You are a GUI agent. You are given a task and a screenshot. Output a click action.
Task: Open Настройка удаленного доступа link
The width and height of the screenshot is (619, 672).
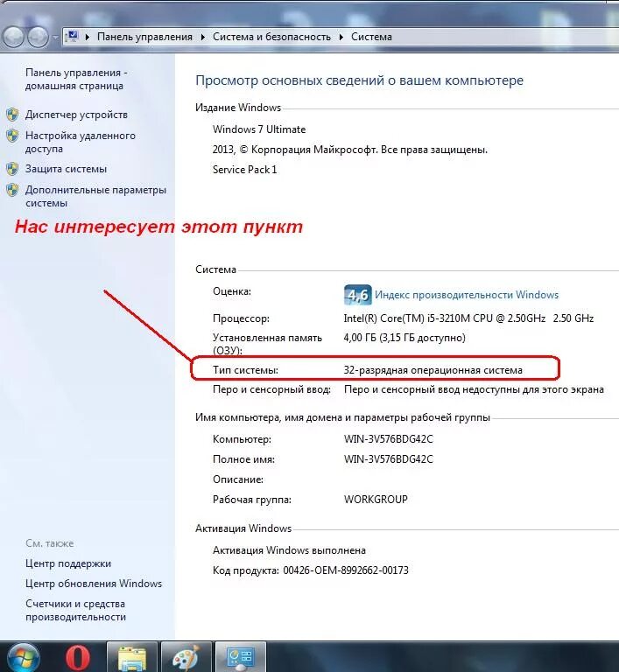click(81, 142)
